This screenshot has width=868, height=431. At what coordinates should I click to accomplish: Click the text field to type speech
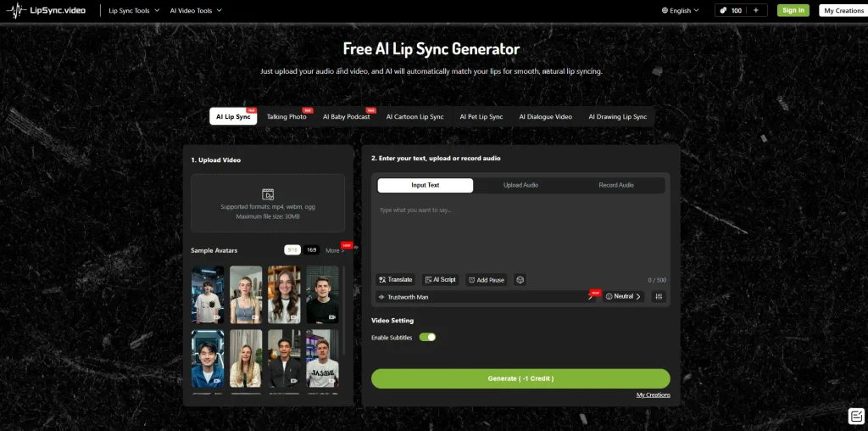[520, 236]
